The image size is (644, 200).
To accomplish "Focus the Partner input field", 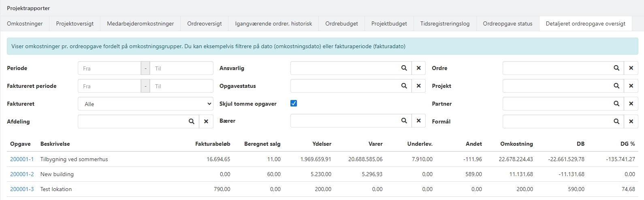I will coord(556,104).
